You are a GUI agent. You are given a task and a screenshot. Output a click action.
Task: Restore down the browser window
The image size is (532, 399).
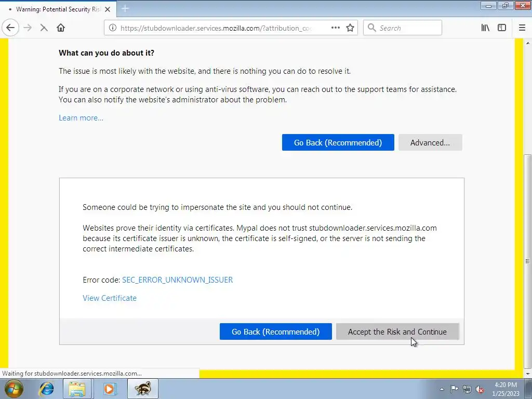click(x=505, y=6)
